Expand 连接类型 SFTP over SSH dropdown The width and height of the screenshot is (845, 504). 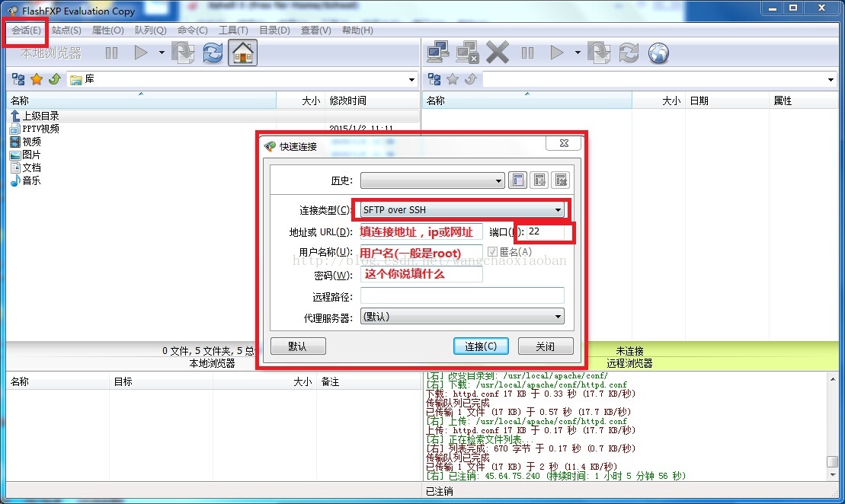pyautogui.click(x=463, y=209)
